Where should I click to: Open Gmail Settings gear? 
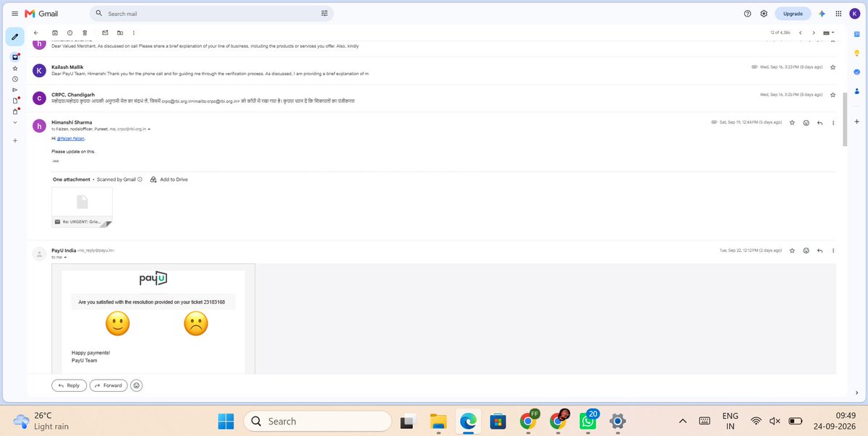[764, 14]
